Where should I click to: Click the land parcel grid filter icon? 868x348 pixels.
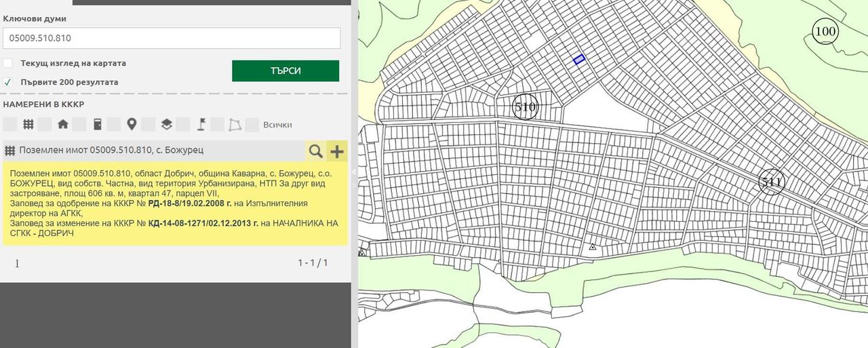click(28, 124)
